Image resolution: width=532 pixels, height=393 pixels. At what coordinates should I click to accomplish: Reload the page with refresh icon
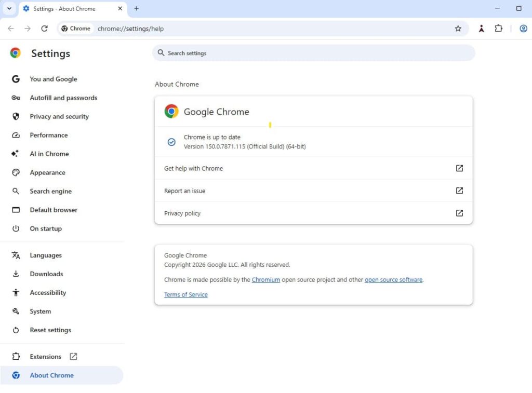point(45,29)
